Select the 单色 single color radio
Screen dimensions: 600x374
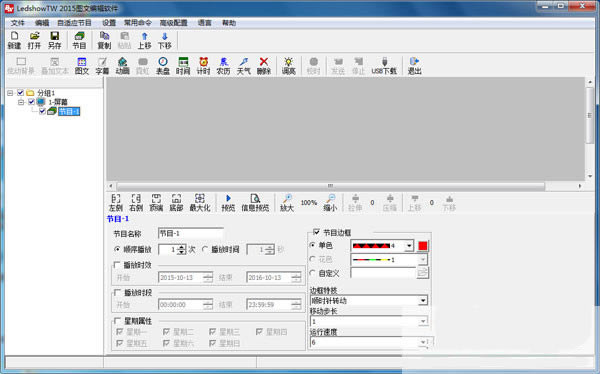[313, 245]
